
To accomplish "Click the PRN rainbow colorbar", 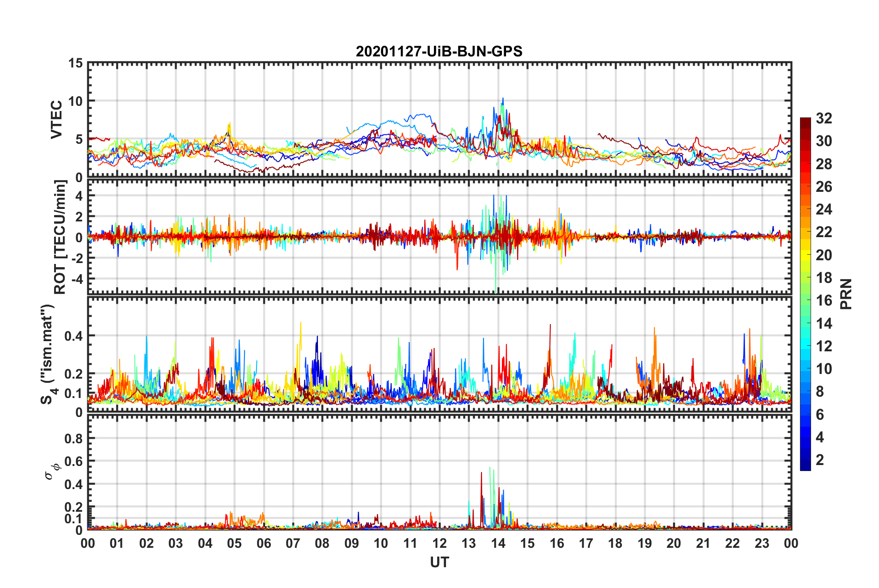I will click(x=806, y=294).
